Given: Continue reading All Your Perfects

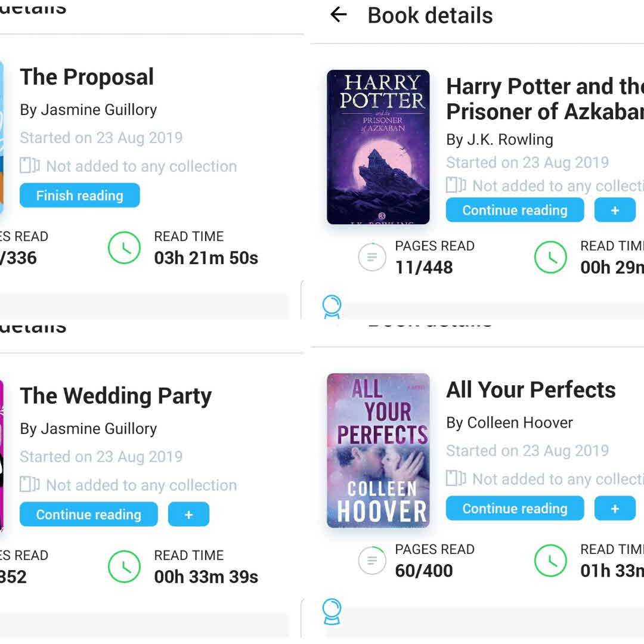Looking at the screenshot, I should click(x=515, y=509).
